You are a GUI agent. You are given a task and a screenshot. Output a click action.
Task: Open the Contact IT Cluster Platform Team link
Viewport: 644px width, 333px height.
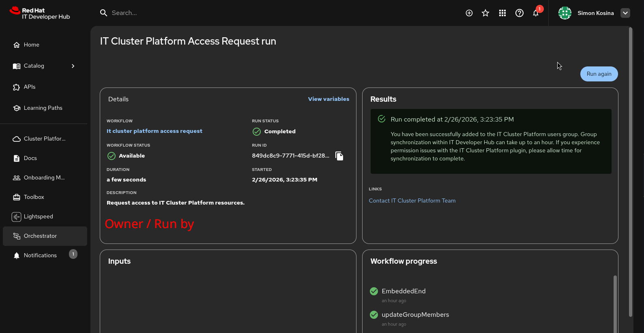point(412,201)
